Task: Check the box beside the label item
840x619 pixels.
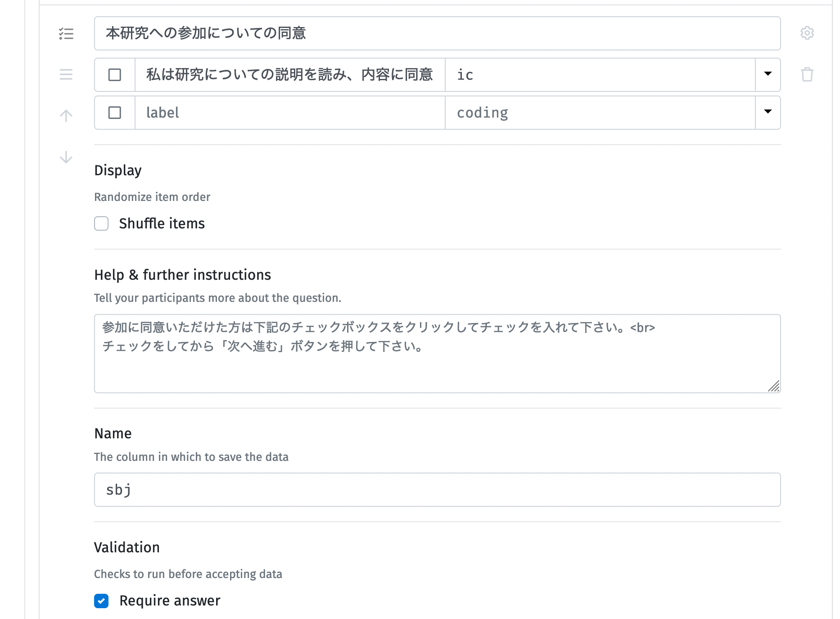Action: coord(115,113)
